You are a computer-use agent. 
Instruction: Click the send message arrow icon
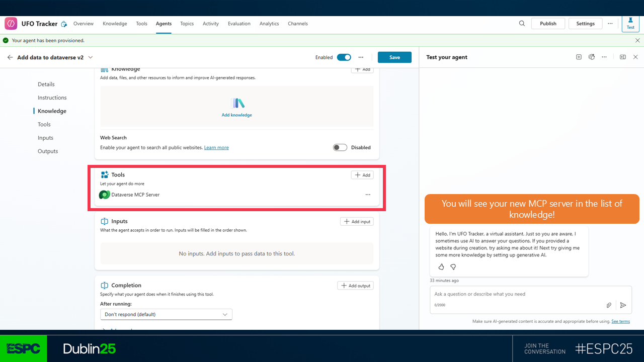(x=623, y=305)
